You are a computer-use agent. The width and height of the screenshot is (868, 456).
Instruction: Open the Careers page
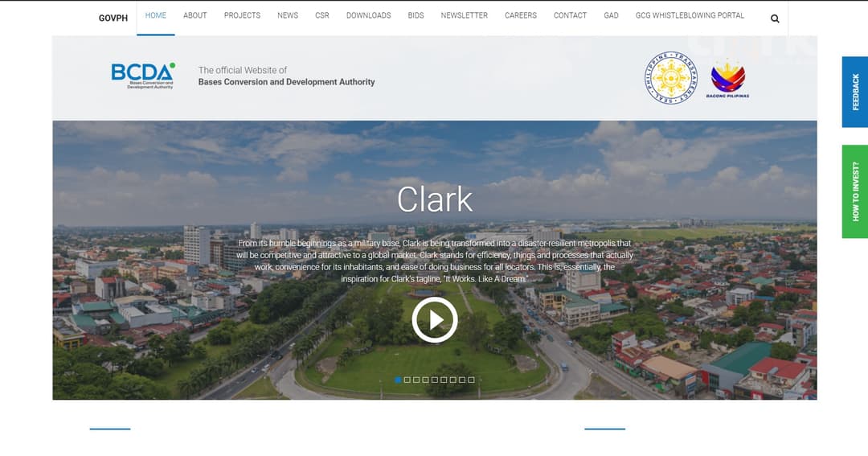click(x=520, y=15)
